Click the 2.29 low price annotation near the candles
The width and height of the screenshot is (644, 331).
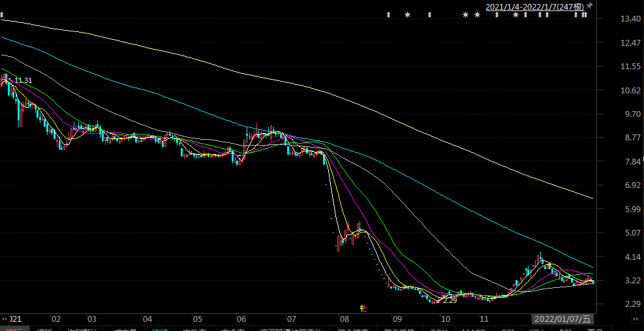click(x=450, y=300)
